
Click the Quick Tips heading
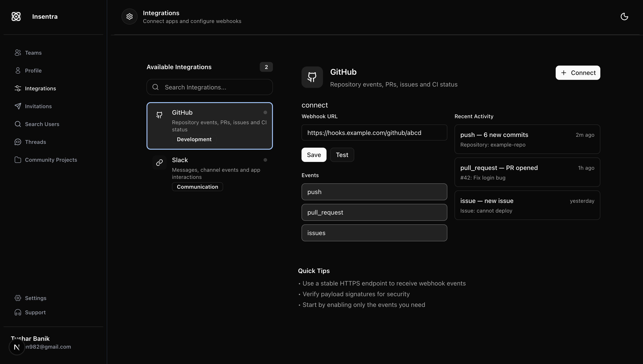pos(314,271)
